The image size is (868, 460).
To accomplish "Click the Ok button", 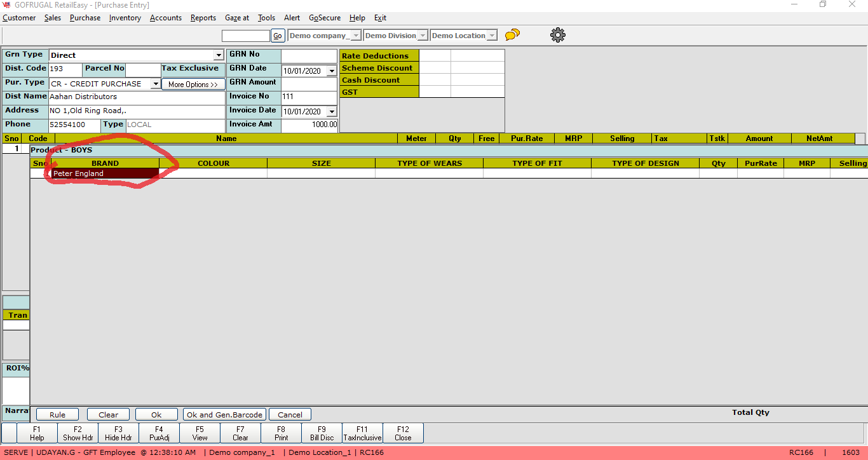I will pyautogui.click(x=156, y=415).
